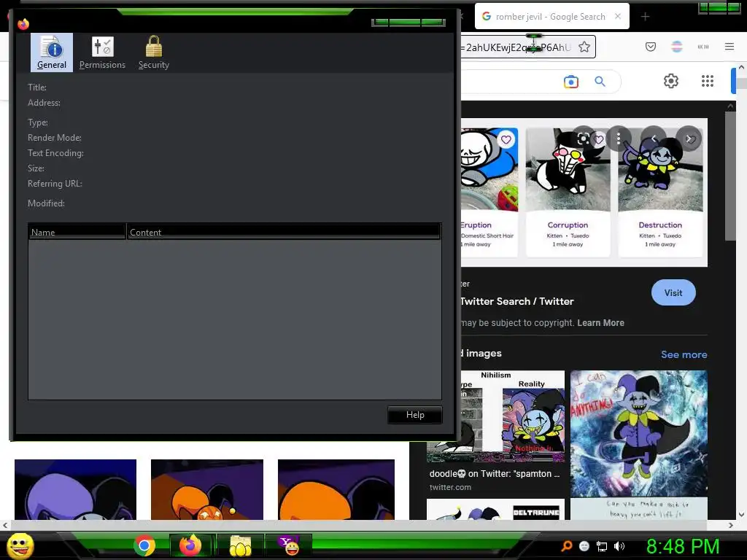The height and width of the screenshot is (560, 747).
Task: Click the Firefox address bar URL
Action: pos(516,47)
